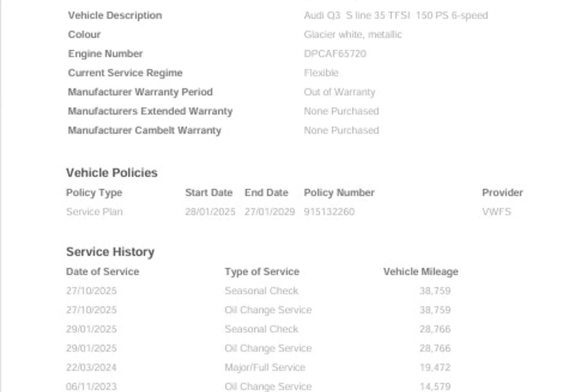
Task: Click the 06/11/2023 Oil Change Service row
Action: coord(258,386)
